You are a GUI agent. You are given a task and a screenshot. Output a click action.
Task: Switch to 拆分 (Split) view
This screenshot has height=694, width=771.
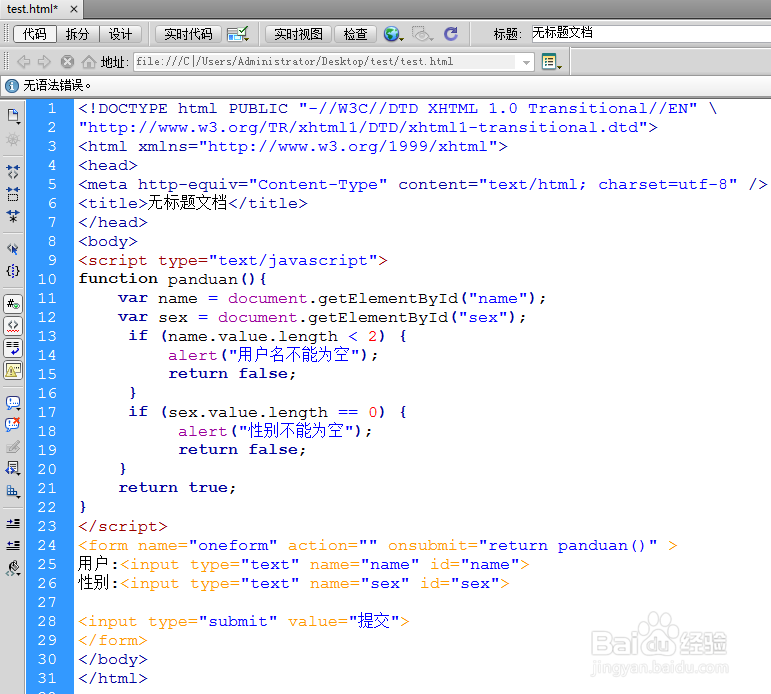point(77,34)
